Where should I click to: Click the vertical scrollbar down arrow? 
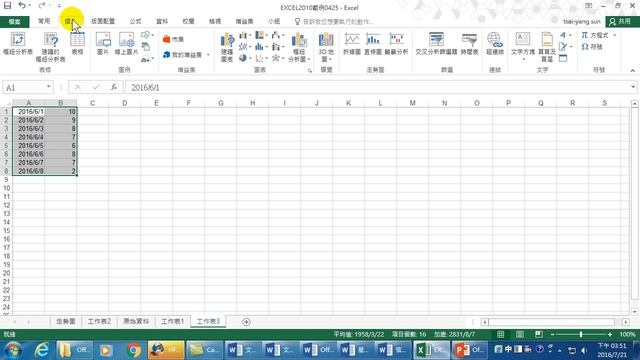[635, 312]
